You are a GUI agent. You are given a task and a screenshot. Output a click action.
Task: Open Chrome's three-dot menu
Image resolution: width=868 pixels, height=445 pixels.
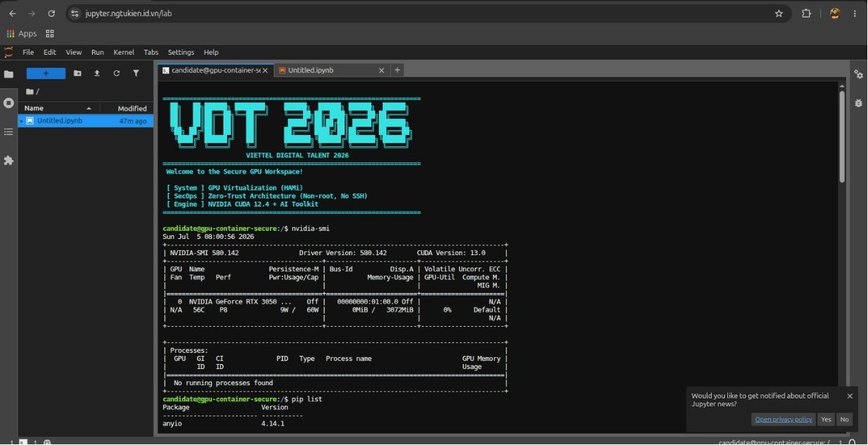point(855,13)
